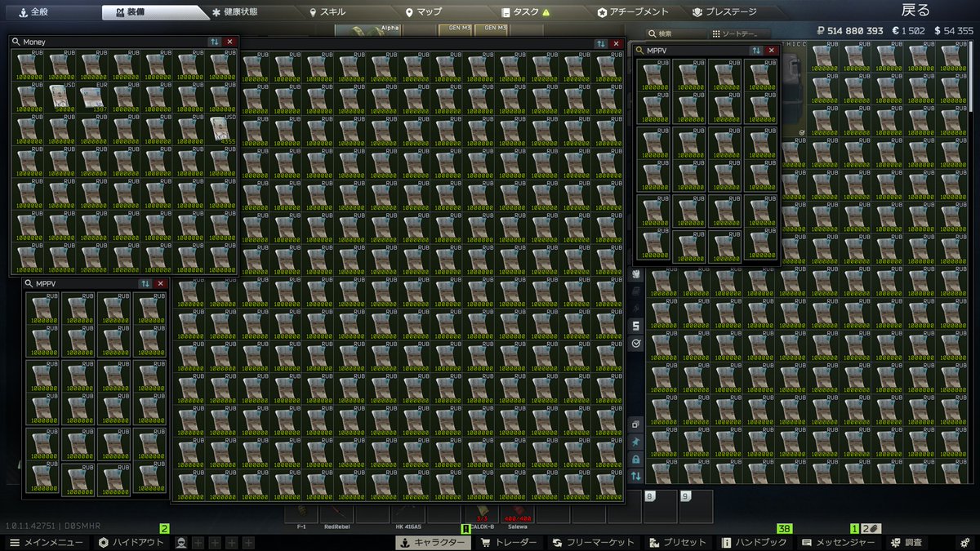This screenshot has width=980, height=551.
Task: Open the settings gear icon in bottom bar
Action: [967, 542]
